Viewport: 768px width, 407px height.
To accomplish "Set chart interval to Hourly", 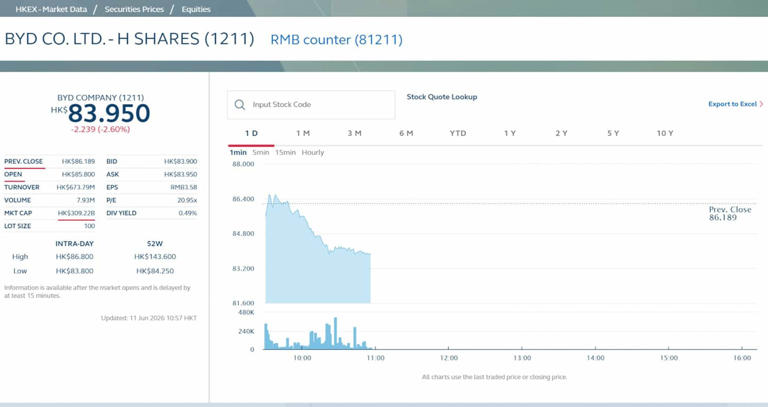I will point(312,152).
